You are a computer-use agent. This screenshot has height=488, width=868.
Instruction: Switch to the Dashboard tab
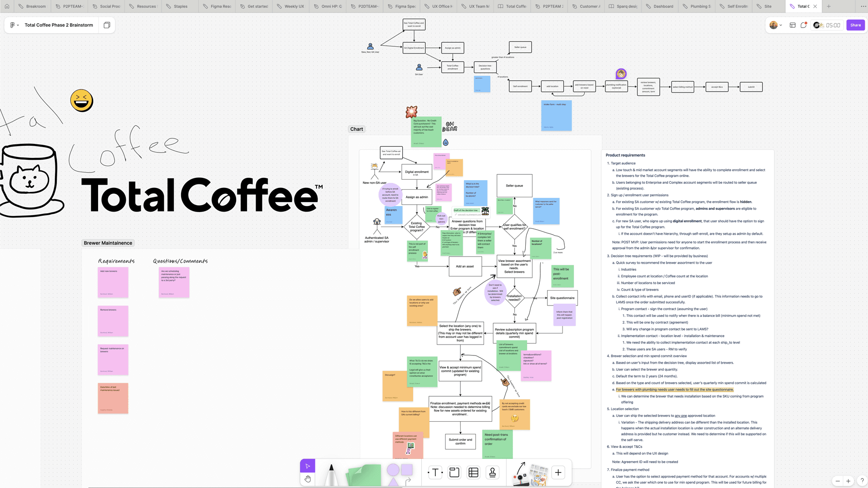[x=660, y=6]
